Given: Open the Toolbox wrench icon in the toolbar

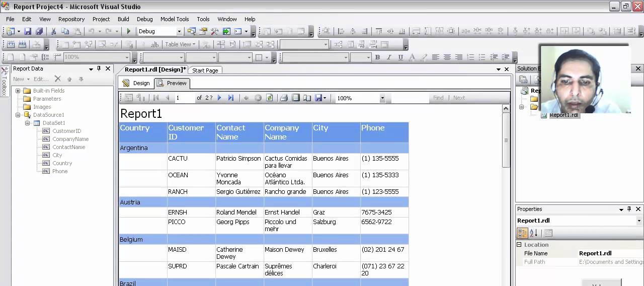Looking at the screenshot, I should click(215, 31).
